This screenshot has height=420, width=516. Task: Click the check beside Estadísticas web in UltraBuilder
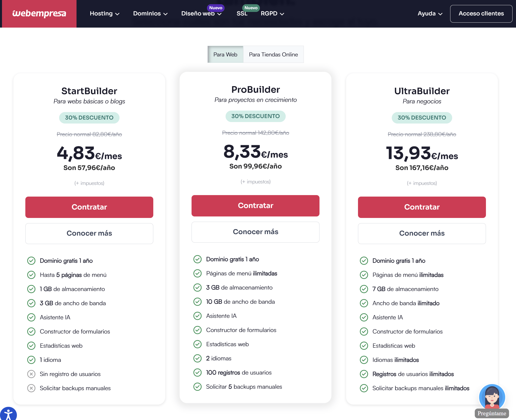[x=364, y=345]
